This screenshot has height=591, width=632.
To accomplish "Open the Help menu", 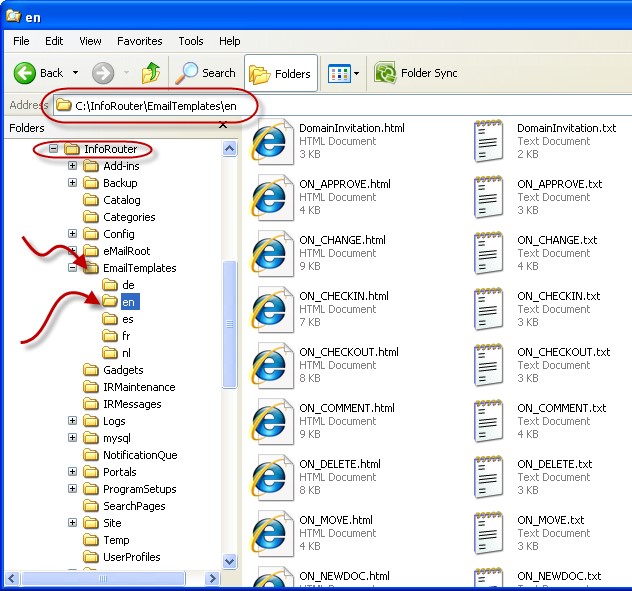I will 229,41.
